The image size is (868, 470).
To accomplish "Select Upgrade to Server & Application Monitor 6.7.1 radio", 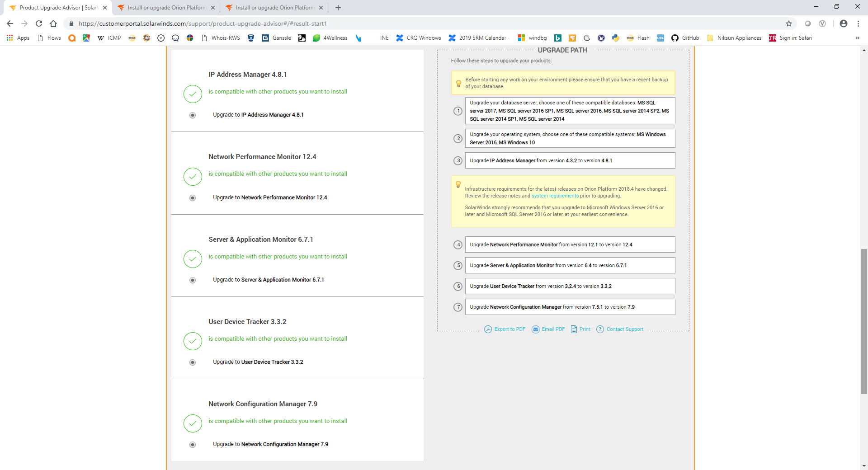I will pos(193,280).
